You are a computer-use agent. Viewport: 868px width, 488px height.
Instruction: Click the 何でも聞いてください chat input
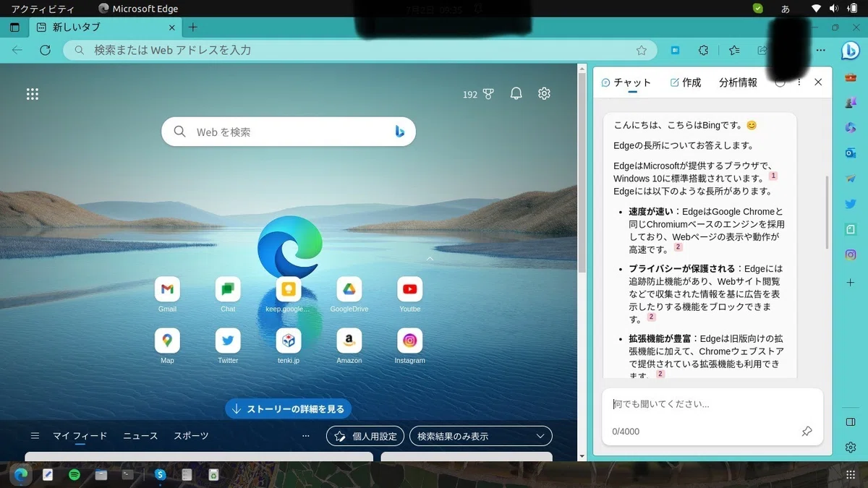(712, 405)
